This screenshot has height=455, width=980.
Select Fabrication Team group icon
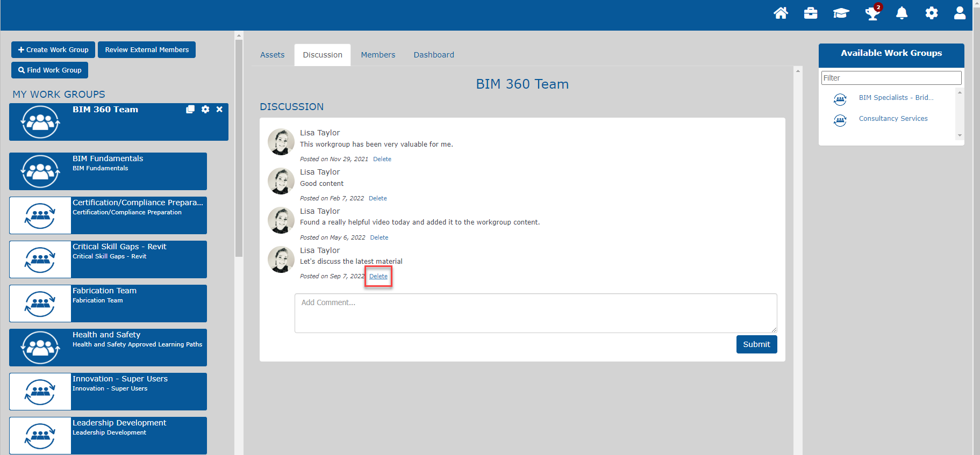pyautogui.click(x=40, y=304)
